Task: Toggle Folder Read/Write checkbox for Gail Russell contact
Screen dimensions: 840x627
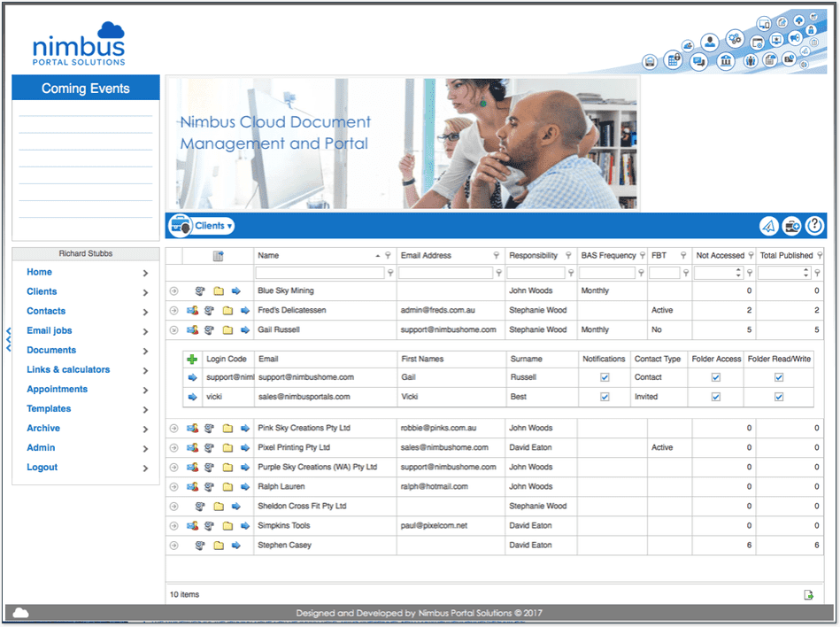Action: (x=779, y=377)
